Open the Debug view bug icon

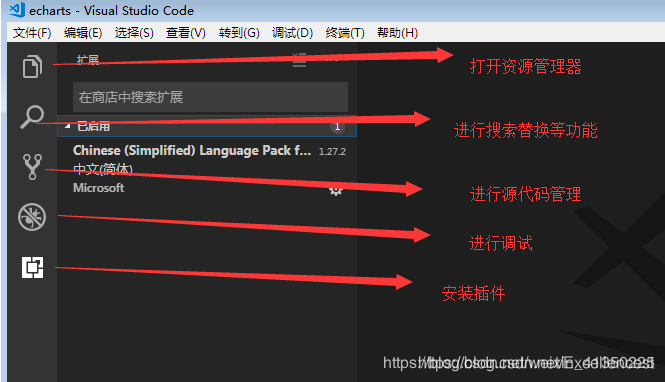coord(32,217)
